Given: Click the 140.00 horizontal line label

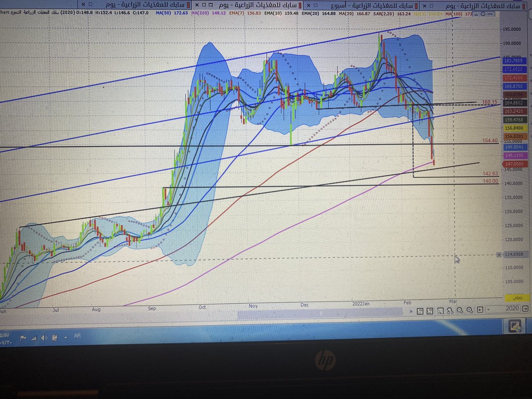Looking at the screenshot, I should point(490,181).
